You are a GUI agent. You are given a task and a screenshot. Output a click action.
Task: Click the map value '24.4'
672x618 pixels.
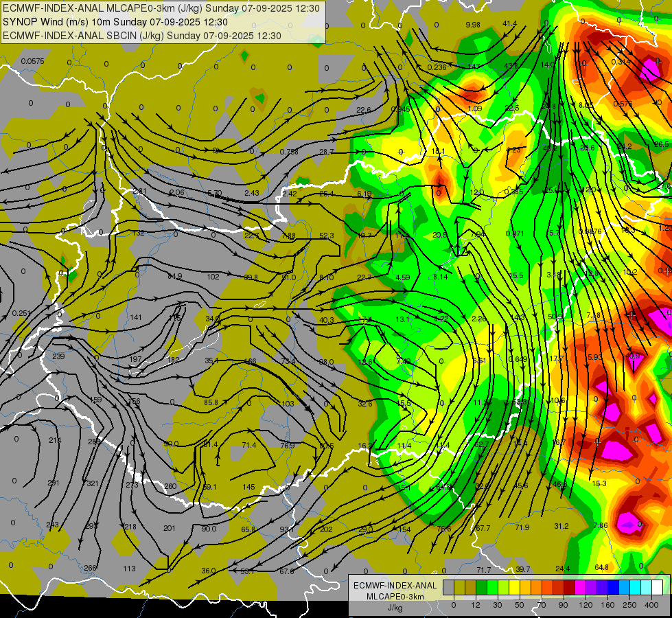coord(563,569)
